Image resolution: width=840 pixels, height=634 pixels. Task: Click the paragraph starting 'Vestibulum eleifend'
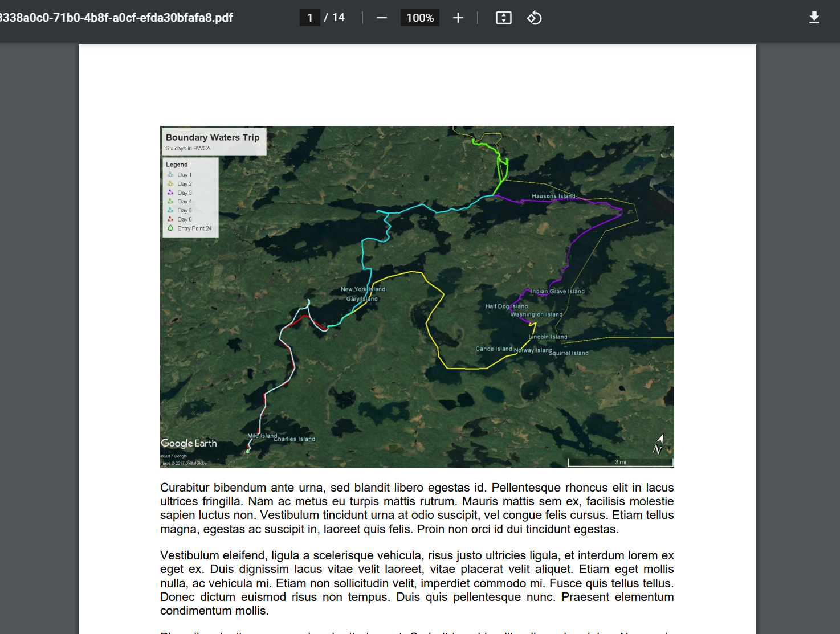pos(417,583)
